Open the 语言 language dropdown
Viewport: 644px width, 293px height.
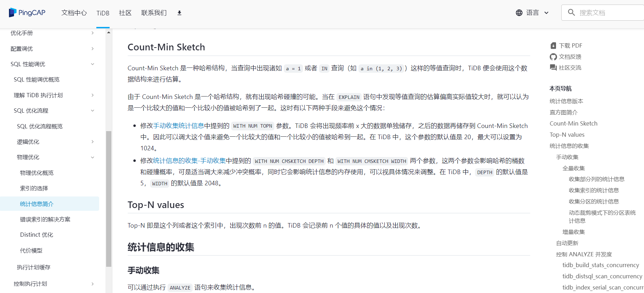click(x=532, y=13)
